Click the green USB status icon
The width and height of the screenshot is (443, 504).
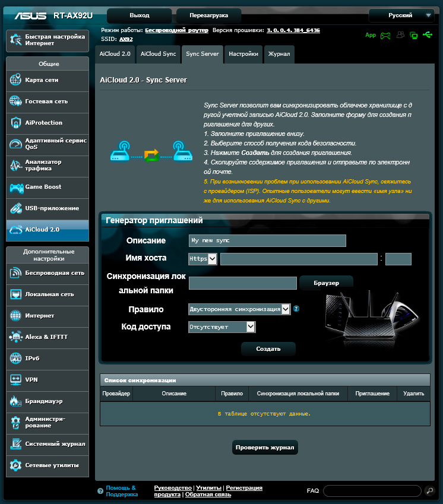click(428, 34)
